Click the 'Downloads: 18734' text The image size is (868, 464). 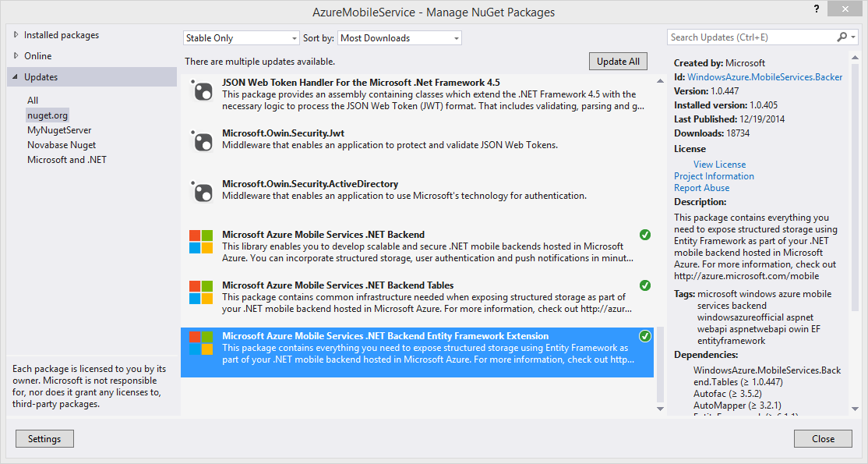tap(711, 133)
